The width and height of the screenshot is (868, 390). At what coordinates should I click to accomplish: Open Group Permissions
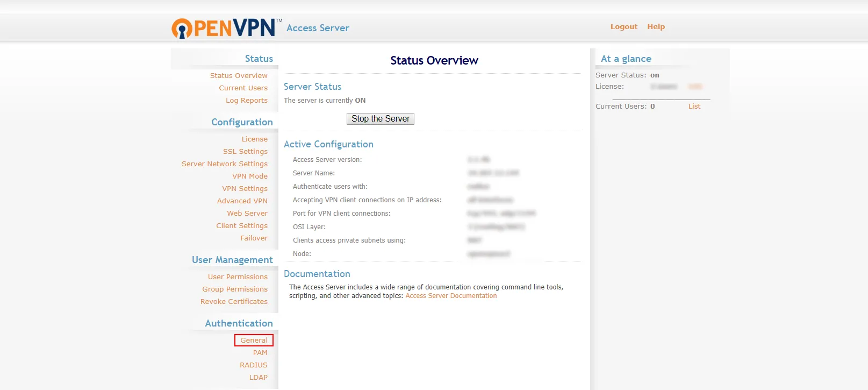pyautogui.click(x=235, y=289)
